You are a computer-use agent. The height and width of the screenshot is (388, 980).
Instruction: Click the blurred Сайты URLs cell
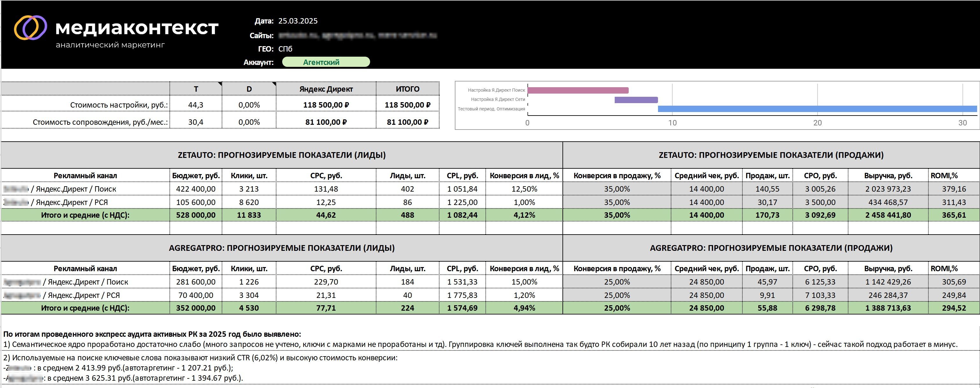[x=358, y=35]
